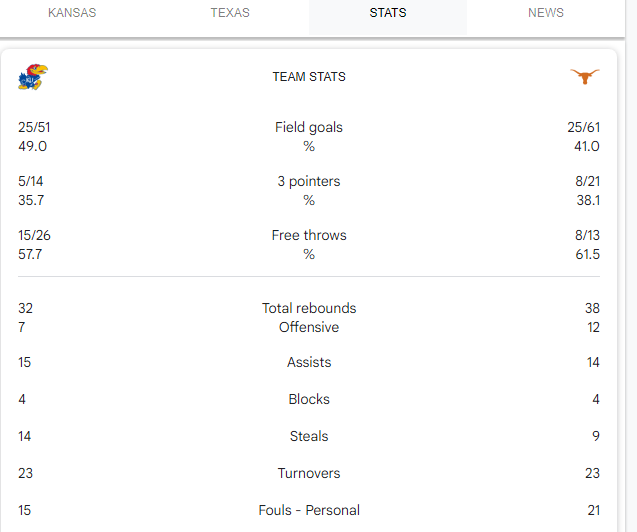
Task: Select the STATS tab
Action: (387, 13)
